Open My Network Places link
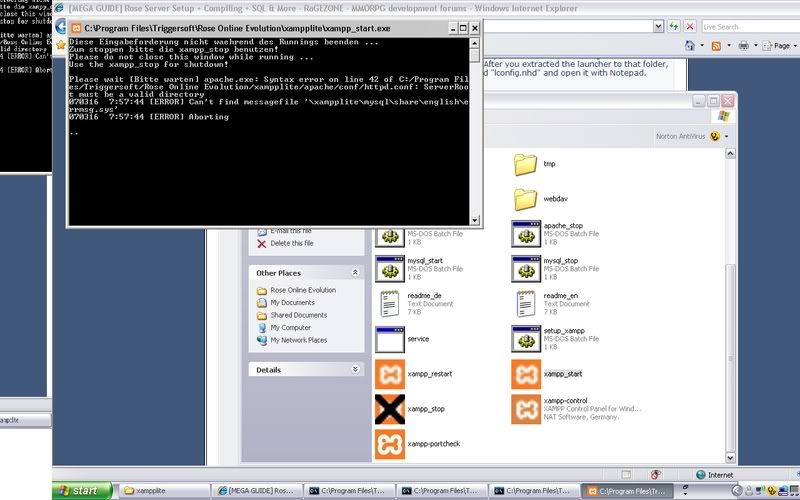The width and height of the screenshot is (800, 500). pos(298,340)
